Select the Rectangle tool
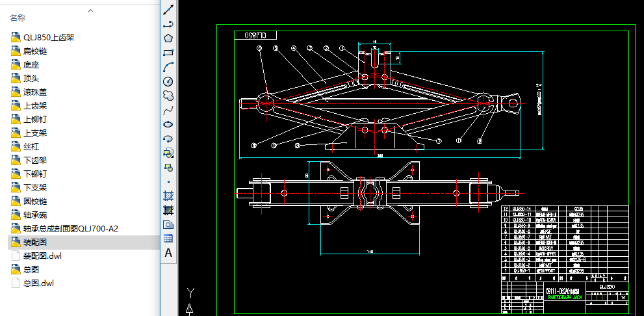The image size is (644, 316). click(x=168, y=53)
